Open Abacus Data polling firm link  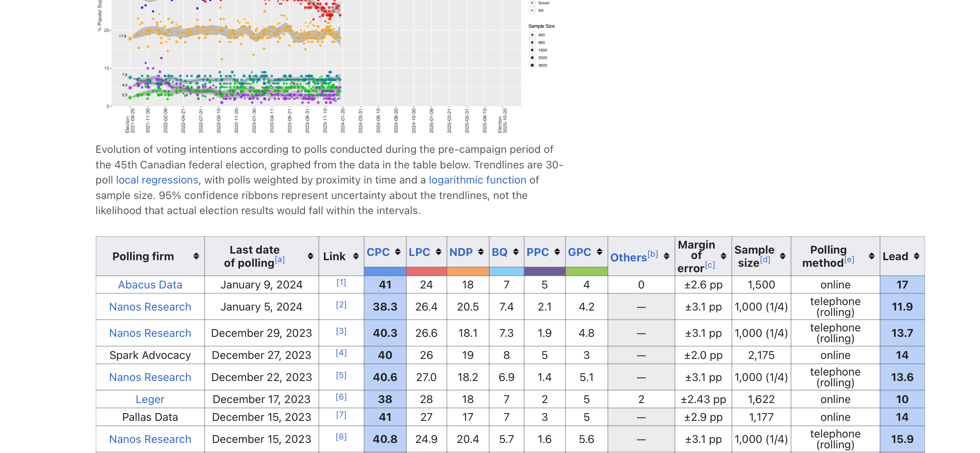(x=150, y=285)
